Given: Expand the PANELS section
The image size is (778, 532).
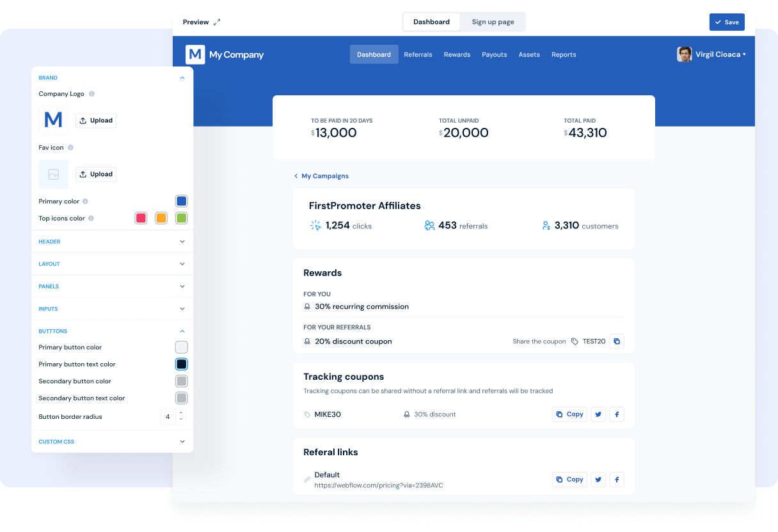Looking at the screenshot, I should [x=182, y=286].
